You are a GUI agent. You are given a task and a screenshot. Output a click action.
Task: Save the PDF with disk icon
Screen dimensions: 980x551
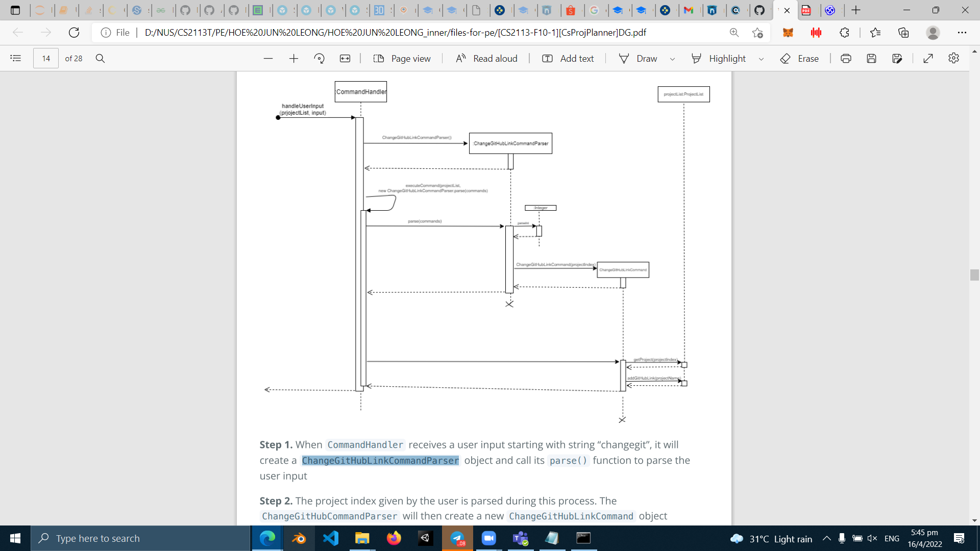(871, 58)
